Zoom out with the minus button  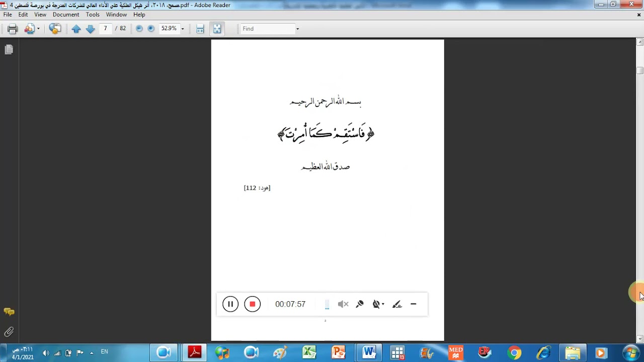(139, 29)
